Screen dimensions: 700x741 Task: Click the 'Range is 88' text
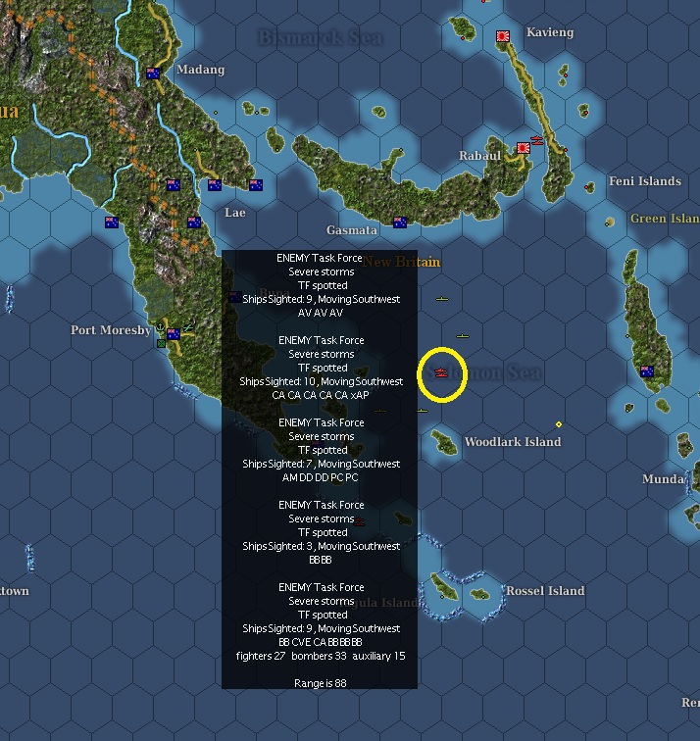coord(320,683)
